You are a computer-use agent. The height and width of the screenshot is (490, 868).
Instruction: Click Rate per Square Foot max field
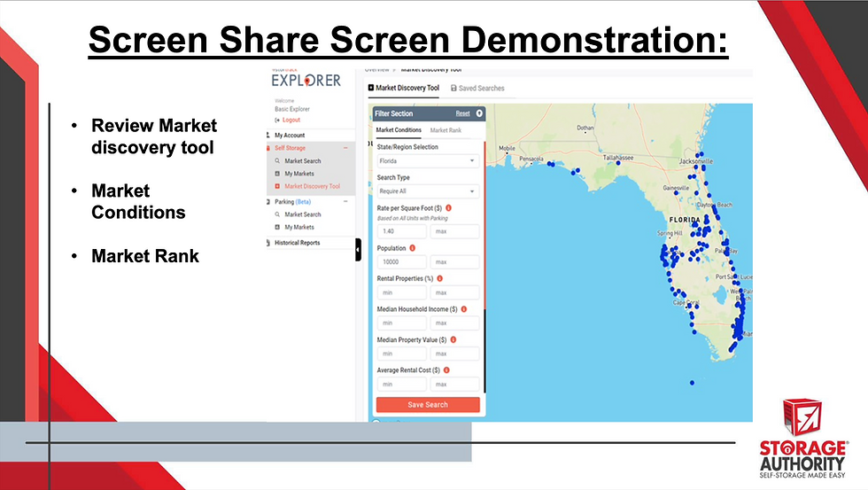tap(454, 231)
